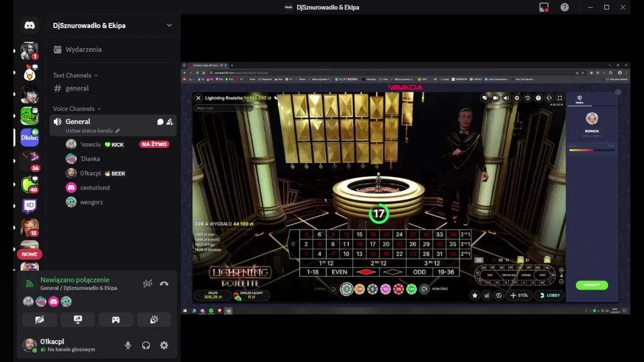The height and width of the screenshot is (362, 644).
Task: Select the 1 zł betting chip
Action: [346, 289]
